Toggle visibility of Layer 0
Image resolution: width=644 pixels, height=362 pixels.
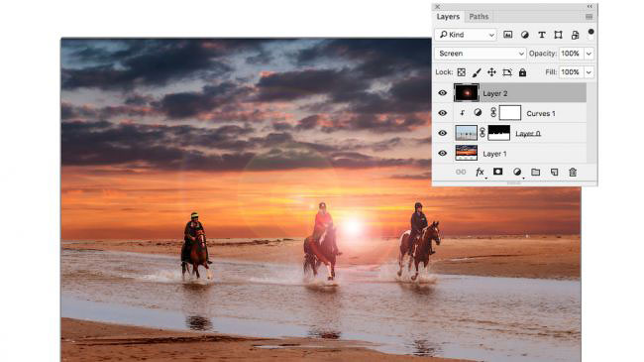tap(442, 133)
